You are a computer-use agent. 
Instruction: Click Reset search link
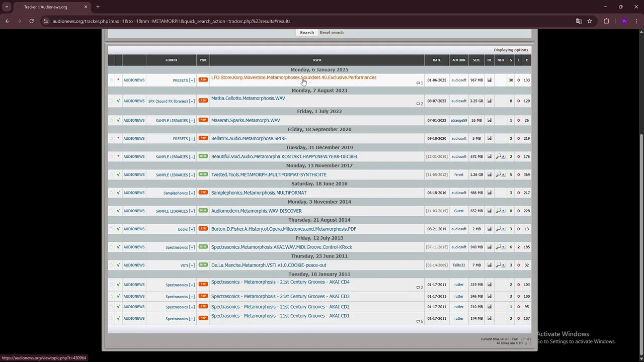332,33
